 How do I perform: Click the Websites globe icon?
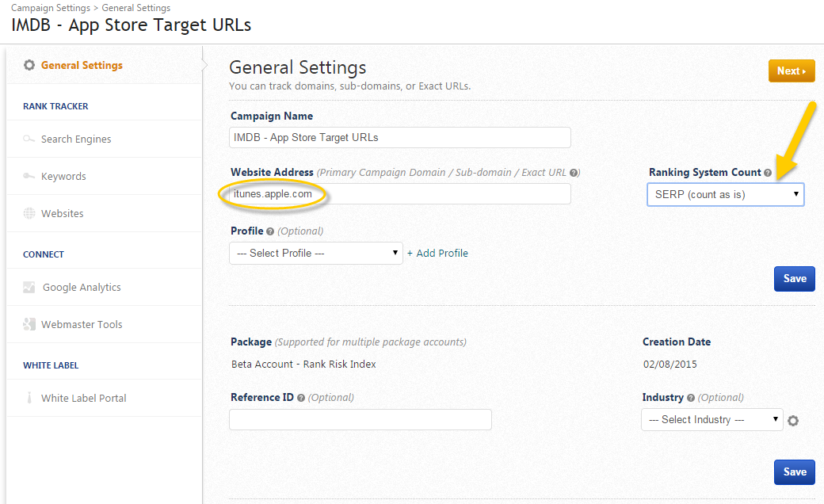click(29, 213)
